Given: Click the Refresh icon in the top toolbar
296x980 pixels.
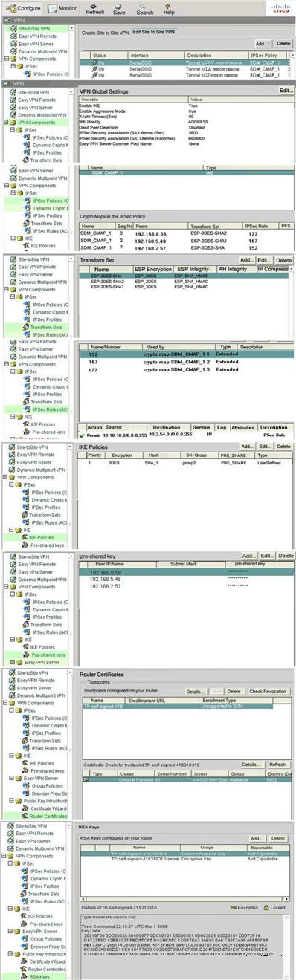Looking at the screenshot, I should tap(95, 8).
